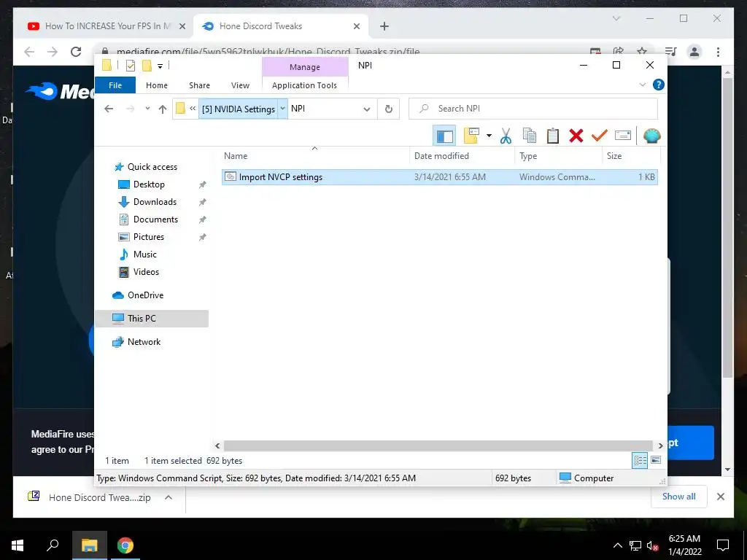Open Downloads in navigation pane
Viewport: 747px width, 560px height.
point(155,202)
